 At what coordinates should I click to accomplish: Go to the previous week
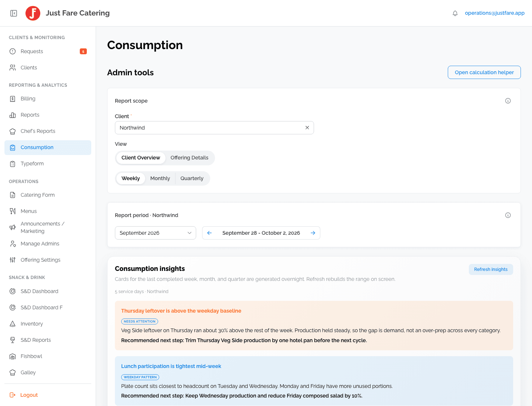tap(209, 233)
